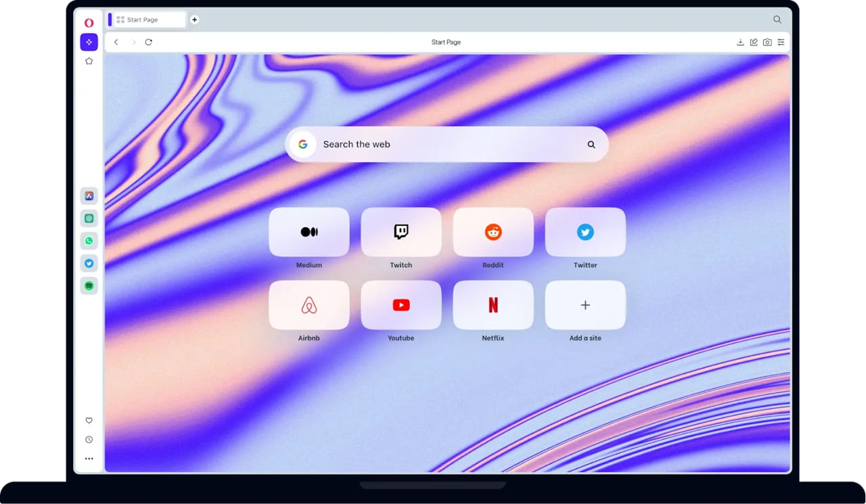This screenshot has height=504, width=866.
Task: Open the Airbnb speed dial tile
Action: (x=309, y=305)
